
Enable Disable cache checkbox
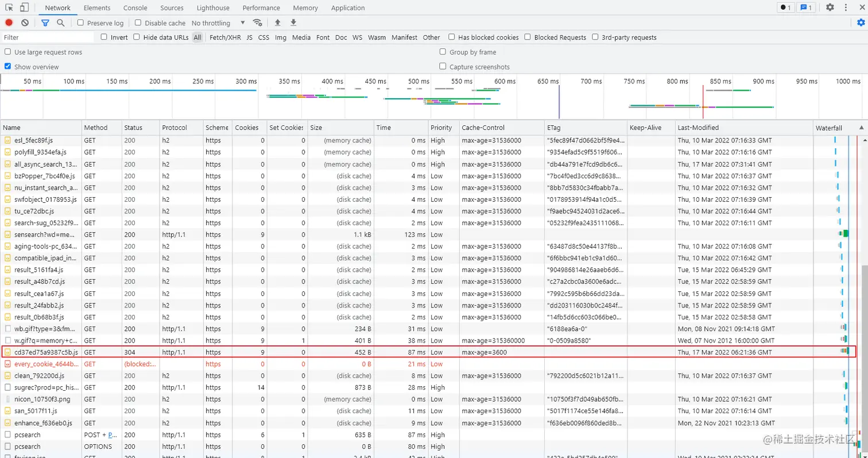point(138,23)
